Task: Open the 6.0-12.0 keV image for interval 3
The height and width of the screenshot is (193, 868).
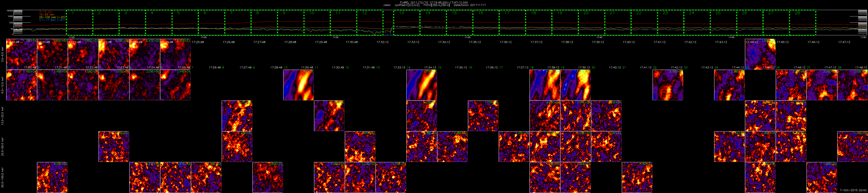Action: [x=83, y=85]
